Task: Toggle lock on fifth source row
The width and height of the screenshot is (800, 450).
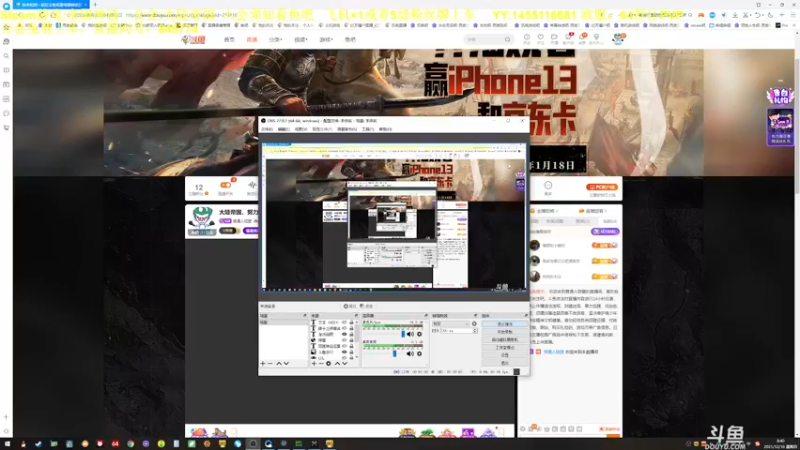Action: tap(351, 346)
